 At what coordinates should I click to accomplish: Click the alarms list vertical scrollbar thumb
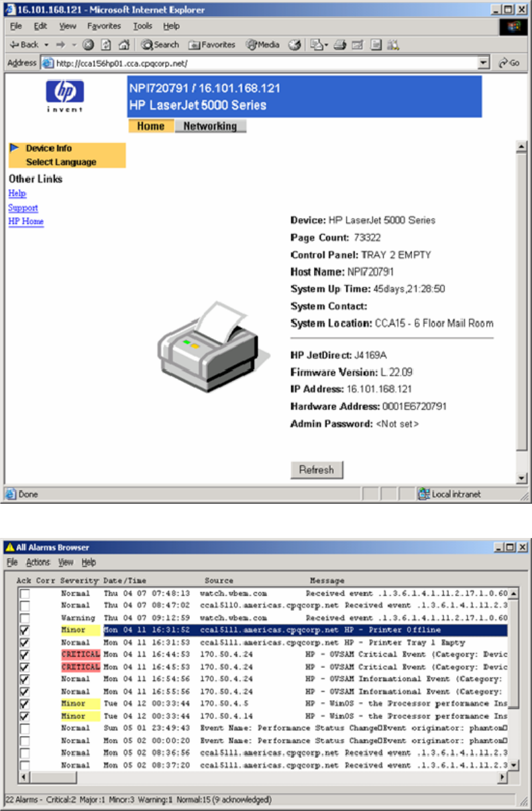(x=514, y=653)
